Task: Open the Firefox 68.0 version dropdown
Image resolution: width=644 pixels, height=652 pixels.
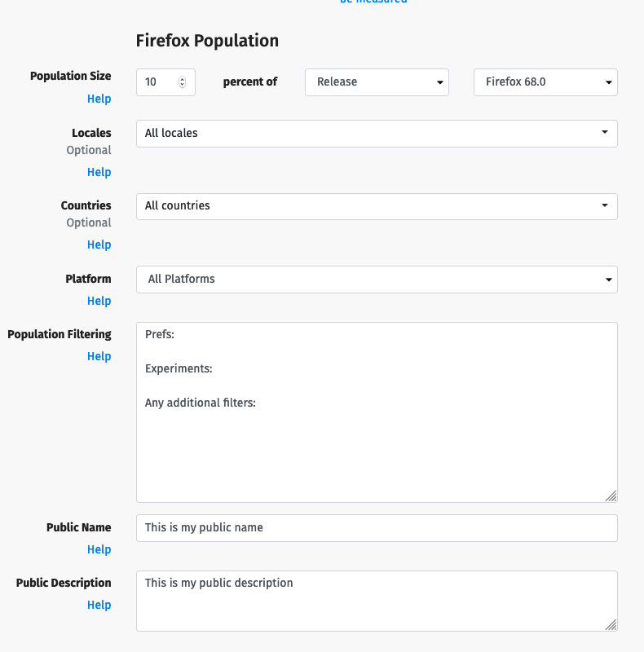Action: [x=545, y=82]
